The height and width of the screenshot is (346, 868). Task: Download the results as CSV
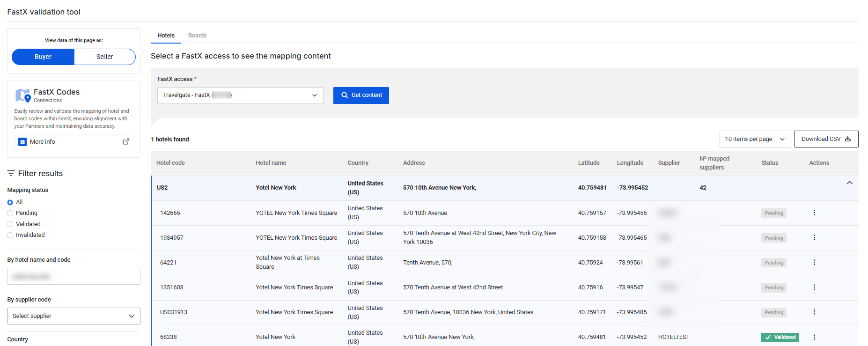[x=826, y=139]
